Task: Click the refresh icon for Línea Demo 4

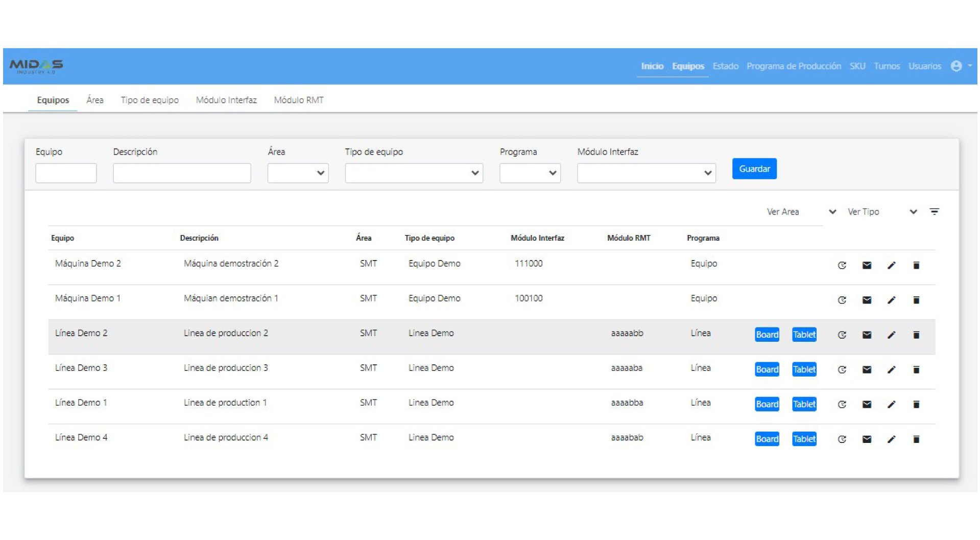Action: pos(842,439)
